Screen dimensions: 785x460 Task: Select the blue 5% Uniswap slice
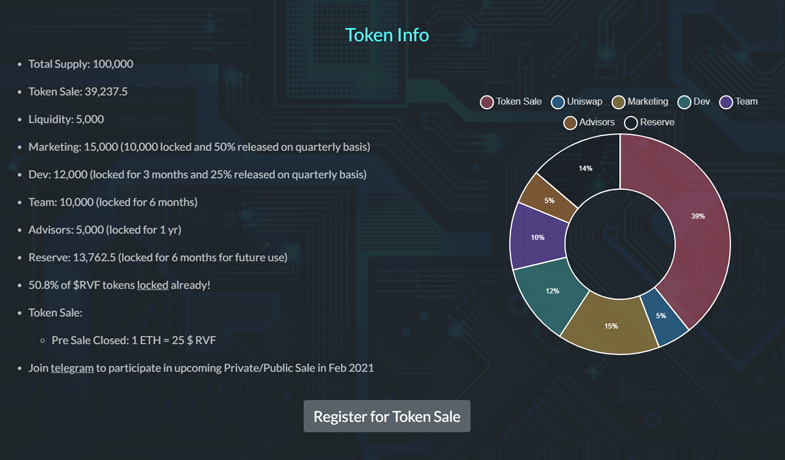[664, 317]
